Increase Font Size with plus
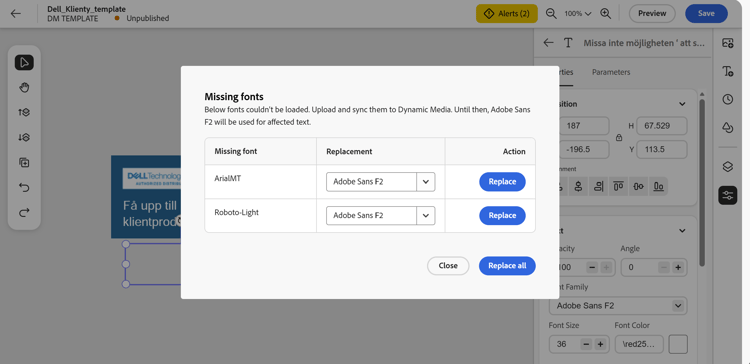The height and width of the screenshot is (364, 750). pos(600,344)
